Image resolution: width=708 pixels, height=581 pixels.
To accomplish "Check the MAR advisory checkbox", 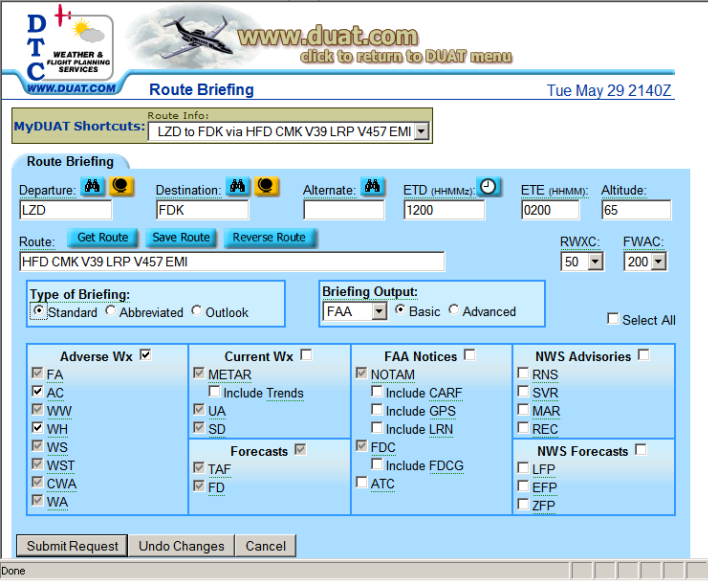I will [x=523, y=409].
